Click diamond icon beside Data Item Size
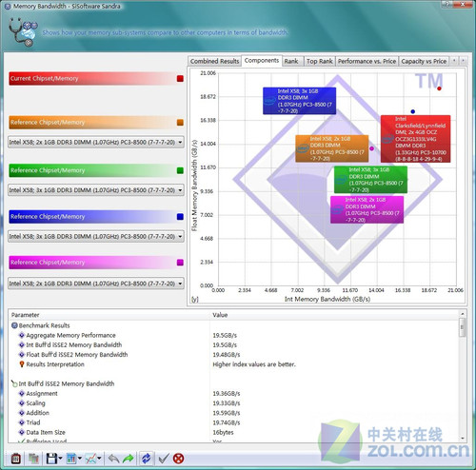 click(x=22, y=432)
